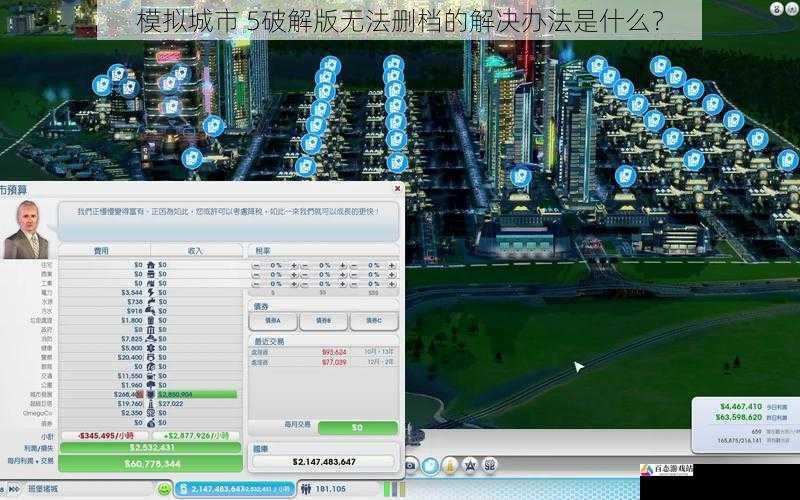800x500 pixels.
Task: Increase residential low-wealth tax rate
Action: (x=294, y=266)
